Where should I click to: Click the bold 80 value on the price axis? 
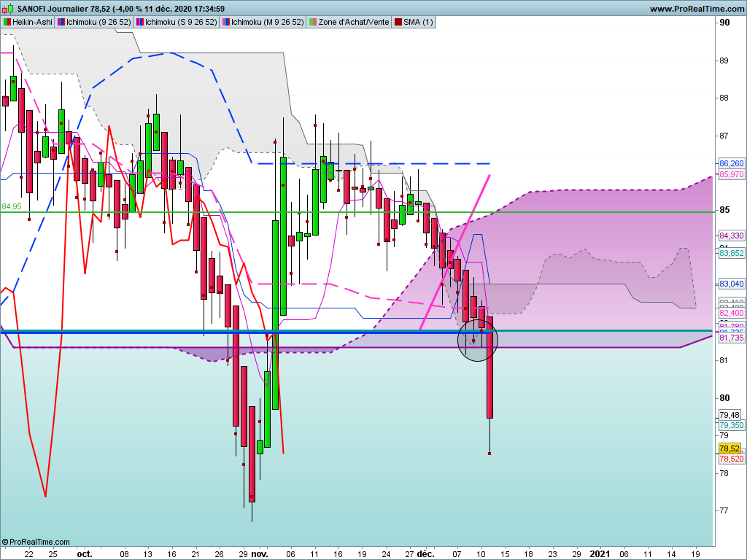coord(724,397)
